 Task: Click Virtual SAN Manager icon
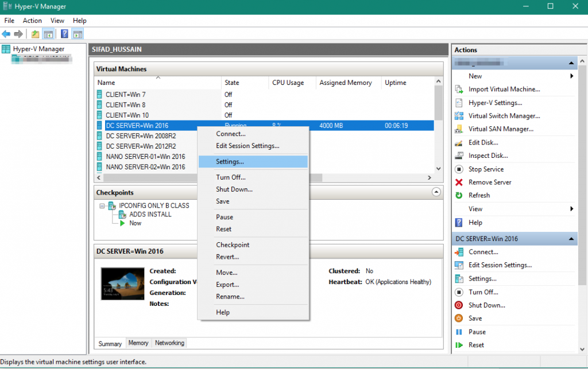tap(459, 129)
